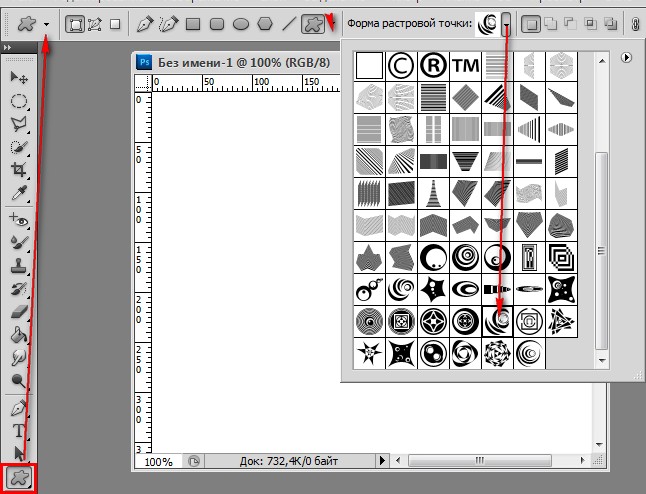Open the shape picker dropdown arrow
The height and width of the screenshot is (494, 646).
coord(506,24)
